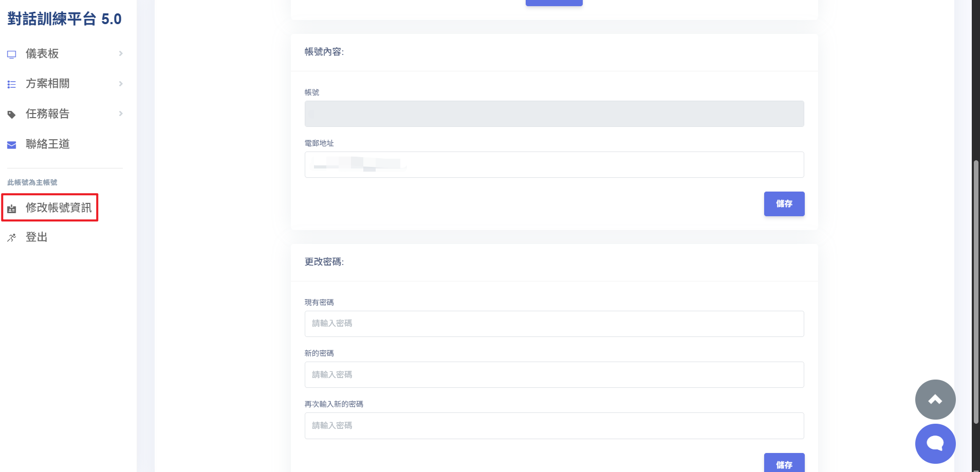Click the 登出 running person icon
This screenshot has height=472, width=980.
12,238
